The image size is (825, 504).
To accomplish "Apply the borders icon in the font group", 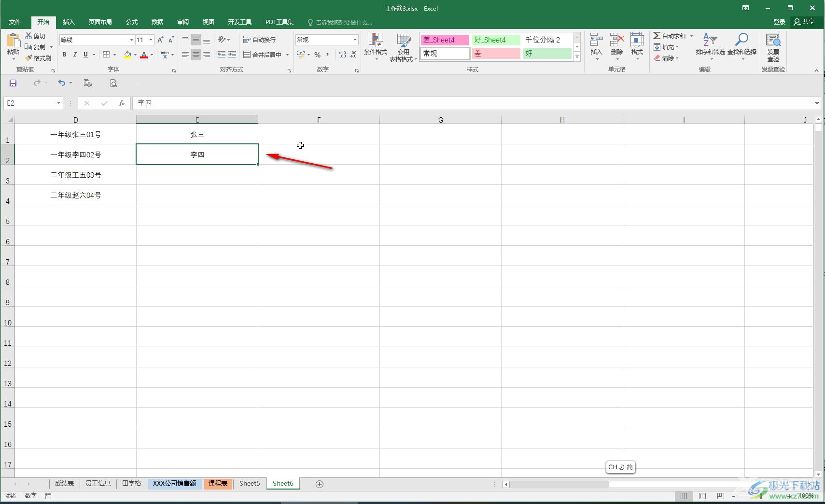I will pyautogui.click(x=106, y=55).
